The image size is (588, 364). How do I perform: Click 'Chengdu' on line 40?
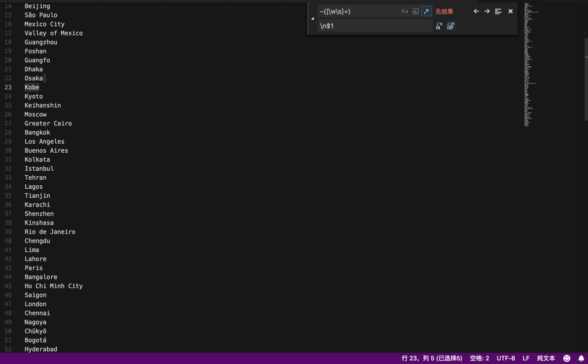tap(37, 240)
